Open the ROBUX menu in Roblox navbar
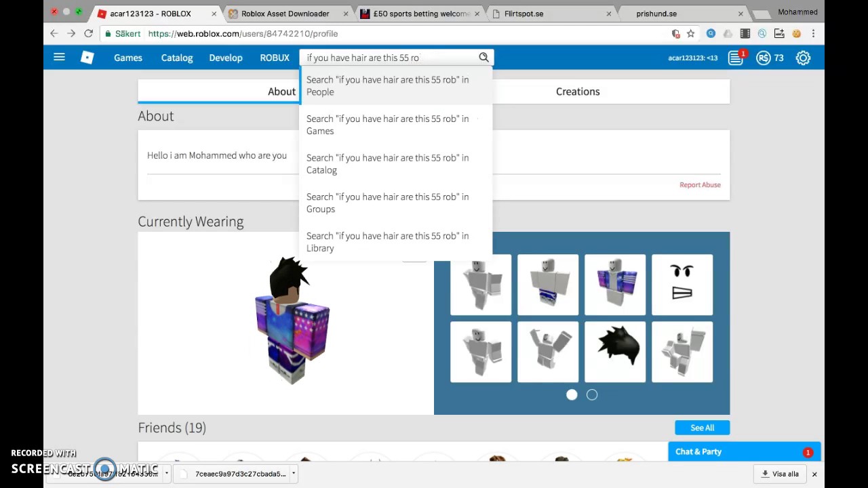 (x=275, y=58)
